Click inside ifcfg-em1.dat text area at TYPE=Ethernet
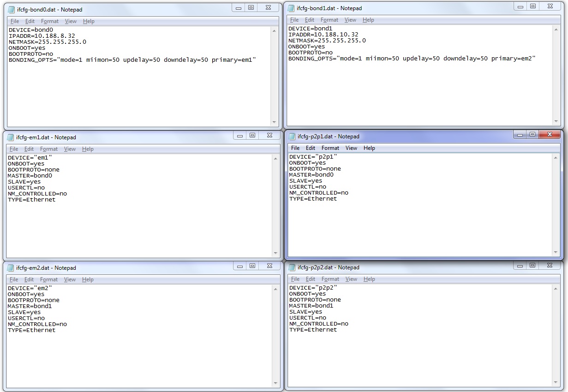Screen dimensions: 568x392 pos(31,200)
